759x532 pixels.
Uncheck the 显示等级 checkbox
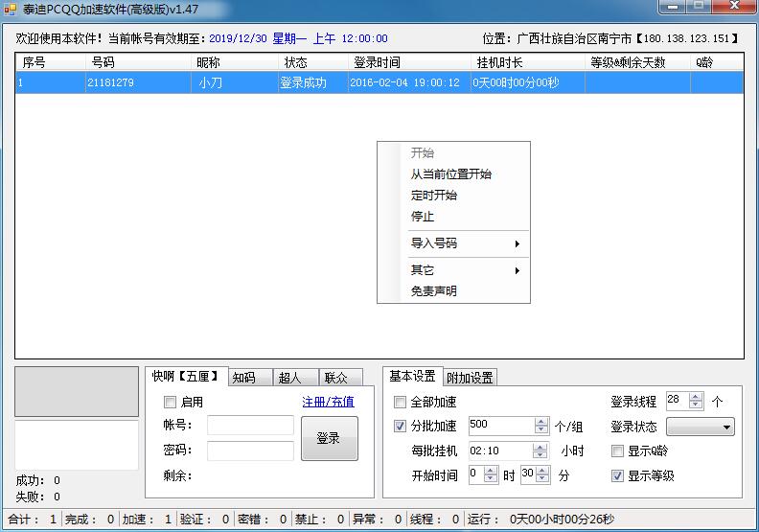(617, 475)
